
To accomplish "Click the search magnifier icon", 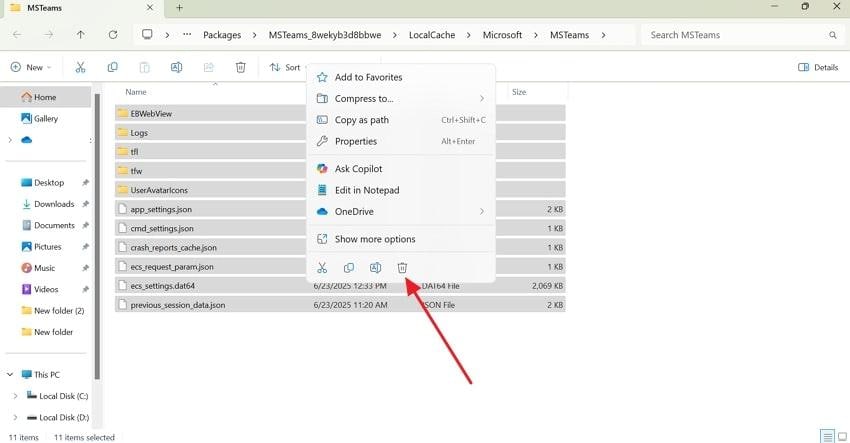I will [x=833, y=35].
